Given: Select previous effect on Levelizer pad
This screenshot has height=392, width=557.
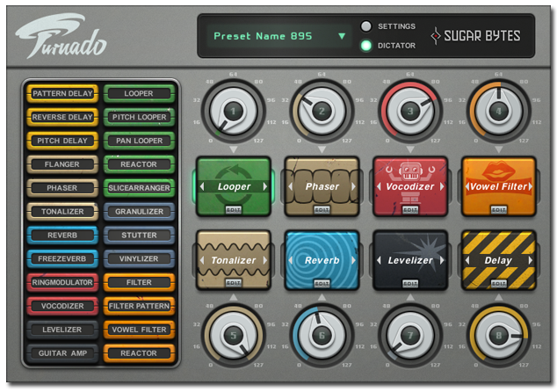Looking at the screenshot, I should [x=379, y=260].
